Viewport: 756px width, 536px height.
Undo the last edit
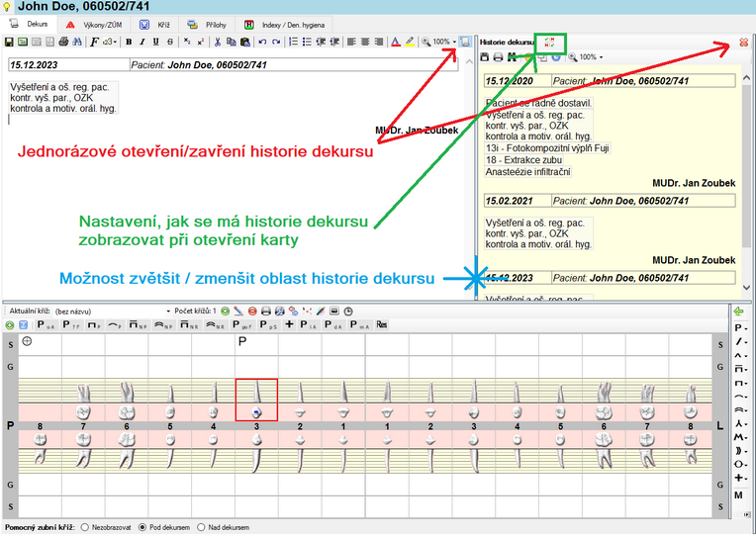click(x=262, y=42)
